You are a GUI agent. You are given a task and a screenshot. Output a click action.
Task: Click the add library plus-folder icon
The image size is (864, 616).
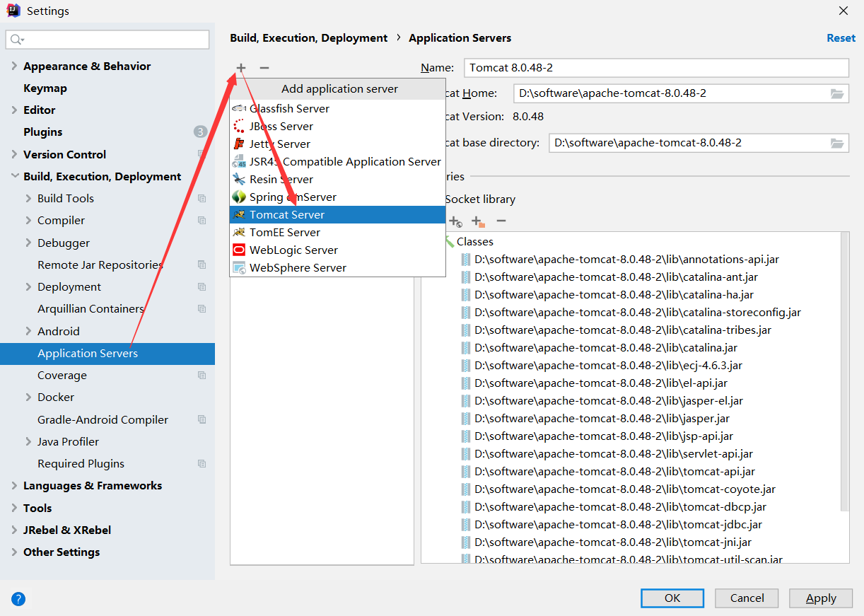tap(479, 221)
